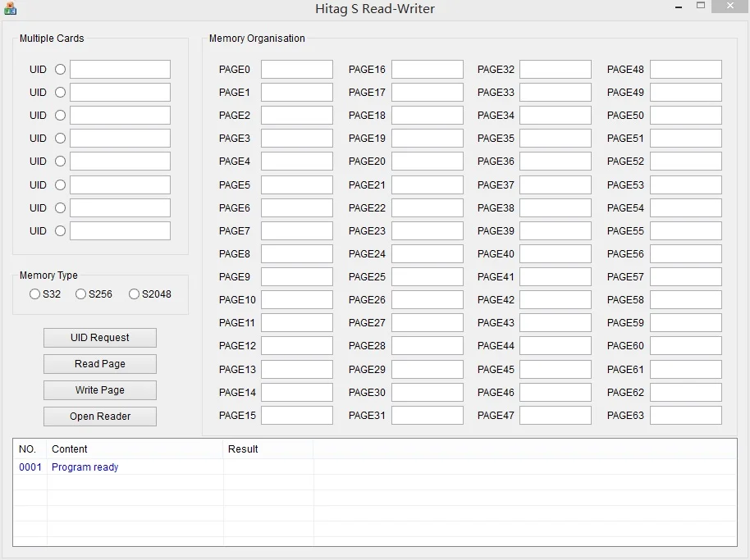Click the Write Page button
Viewport: 750px width, 560px height.
pos(100,390)
